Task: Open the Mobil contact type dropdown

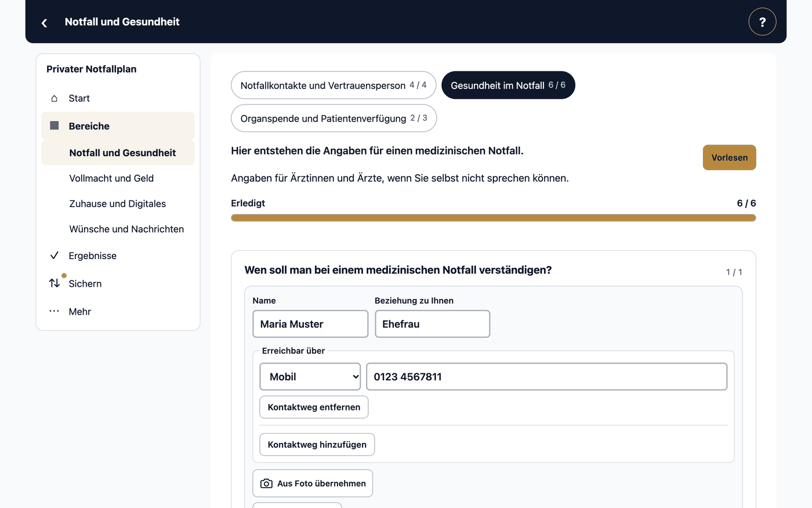Action: (310, 377)
